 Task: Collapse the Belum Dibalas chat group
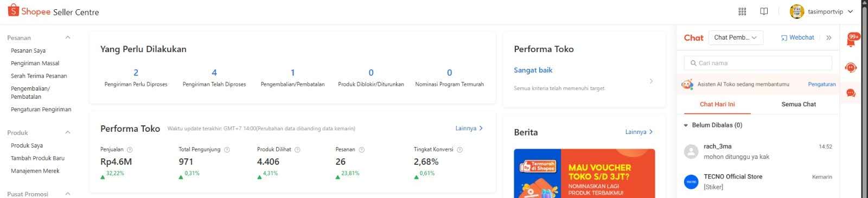(x=686, y=125)
